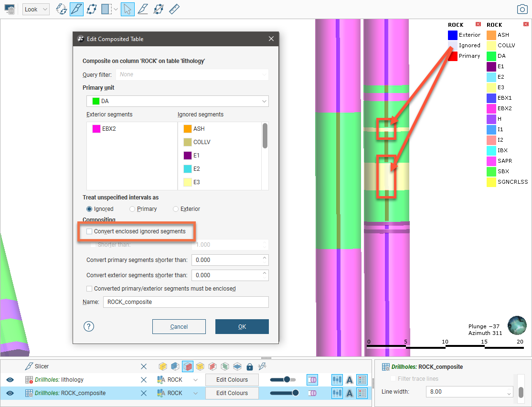Viewport: 532px width, 407px height.
Task: Hide the lithology drillholes layer
Action: [x=10, y=380]
